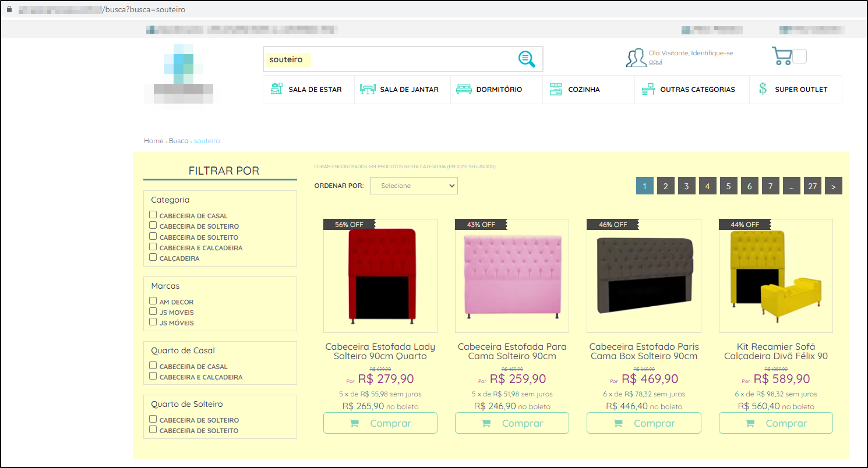Click the browser address bar URL
The width and height of the screenshot is (868, 468).
click(102, 10)
